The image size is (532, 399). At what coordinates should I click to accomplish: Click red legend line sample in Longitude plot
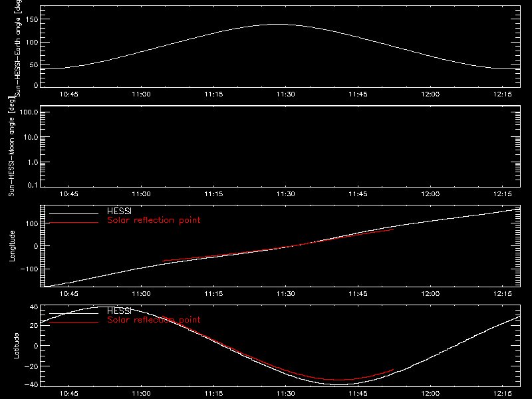[74, 223]
